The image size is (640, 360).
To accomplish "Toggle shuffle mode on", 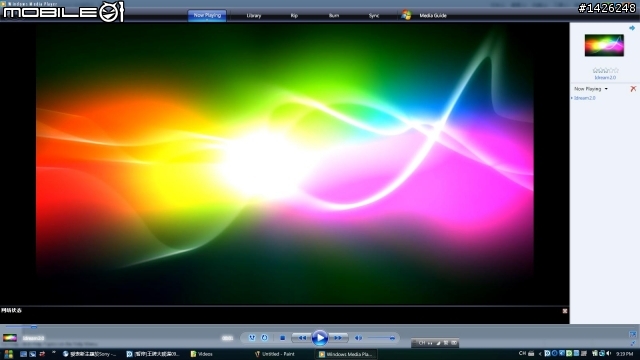I will pyautogui.click(x=252, y=338).
